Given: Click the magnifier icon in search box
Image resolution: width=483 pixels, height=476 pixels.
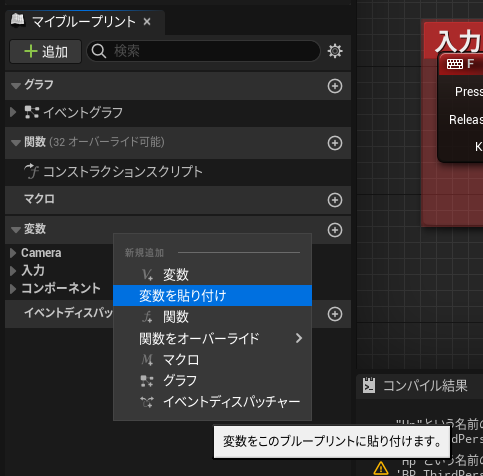Looking at the screenshot, I should pos(99,51).
